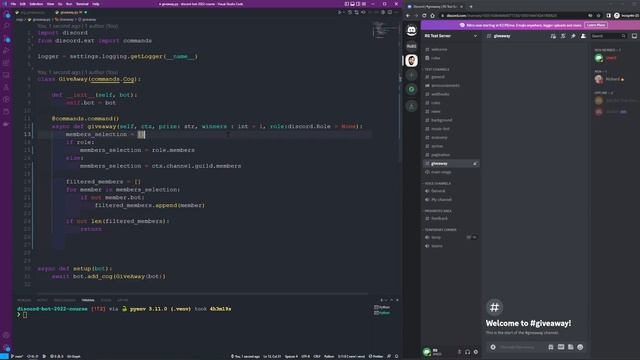640x360 pixels.
Task: Switch to the giveaway.py editor tab
Action: pos(71,13)
